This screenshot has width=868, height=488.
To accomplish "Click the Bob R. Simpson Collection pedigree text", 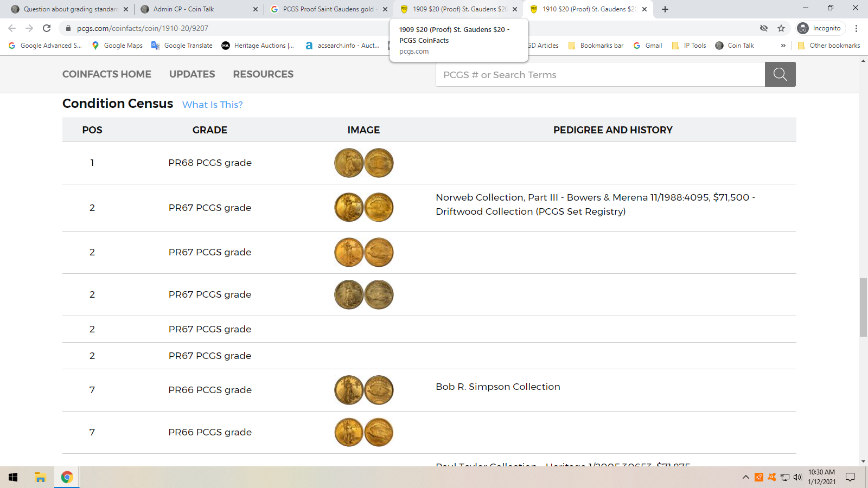I will (x=498, y=387).
